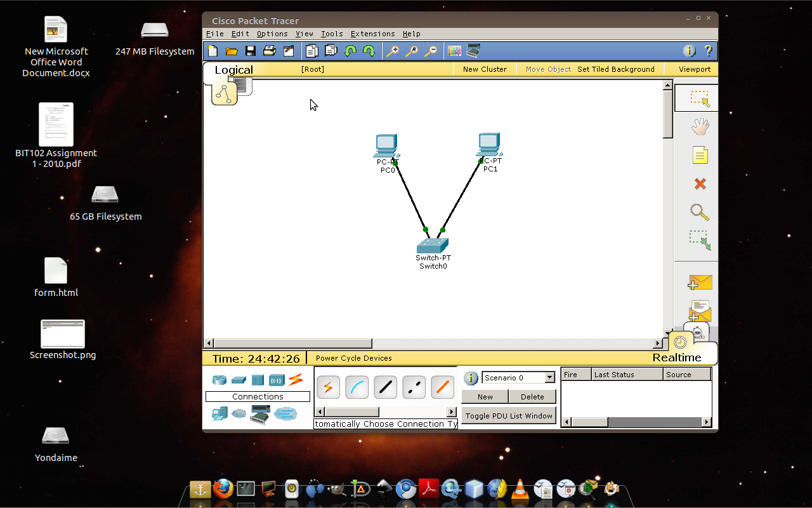Select the Copper Straight-Through black cable

point(386,387)
